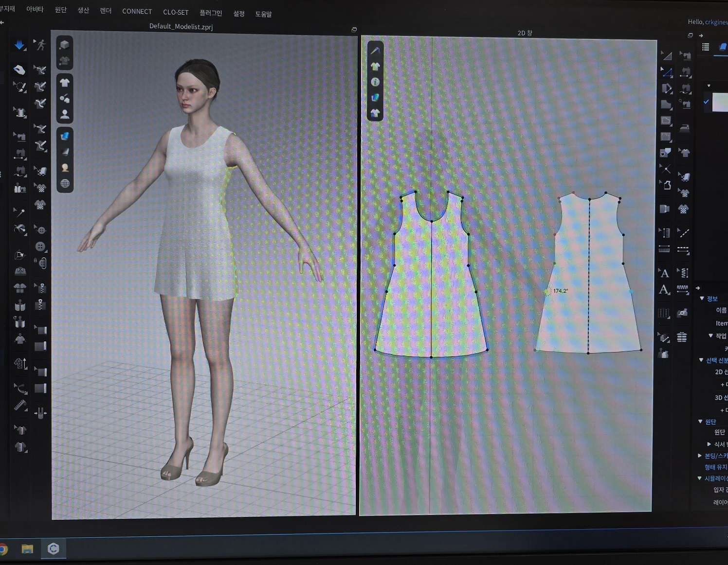This screenshot has width=728, height=565.
Task: Collapse the 정보 section
Action: 702,299
